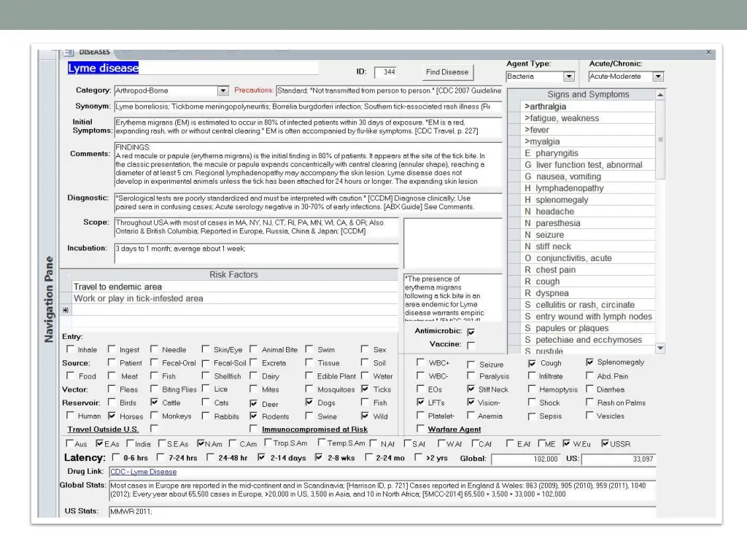Uncheck the Dogs checkbox
747x560 pixels.
pyautogui.click(x=309, y=402)
